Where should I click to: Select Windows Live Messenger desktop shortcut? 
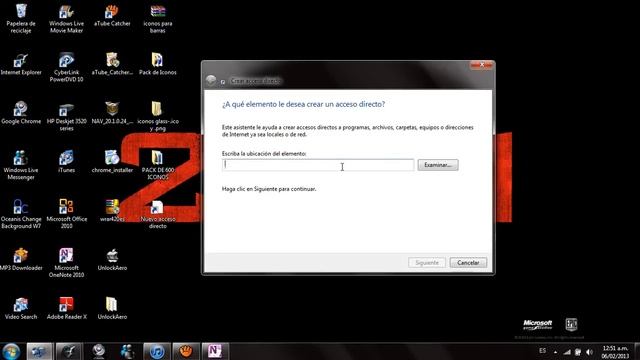coord(21,165)
